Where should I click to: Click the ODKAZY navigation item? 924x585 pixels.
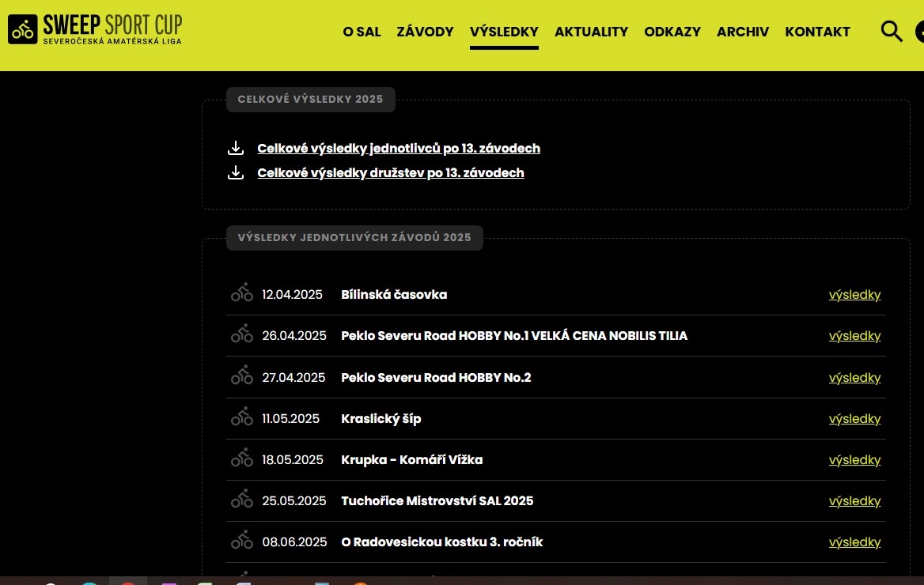672,32
